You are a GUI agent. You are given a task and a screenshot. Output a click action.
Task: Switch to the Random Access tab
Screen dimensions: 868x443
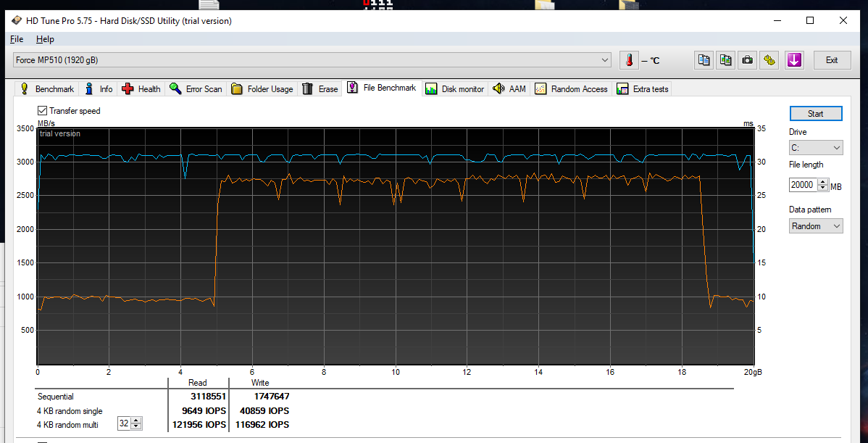[571, 89]
